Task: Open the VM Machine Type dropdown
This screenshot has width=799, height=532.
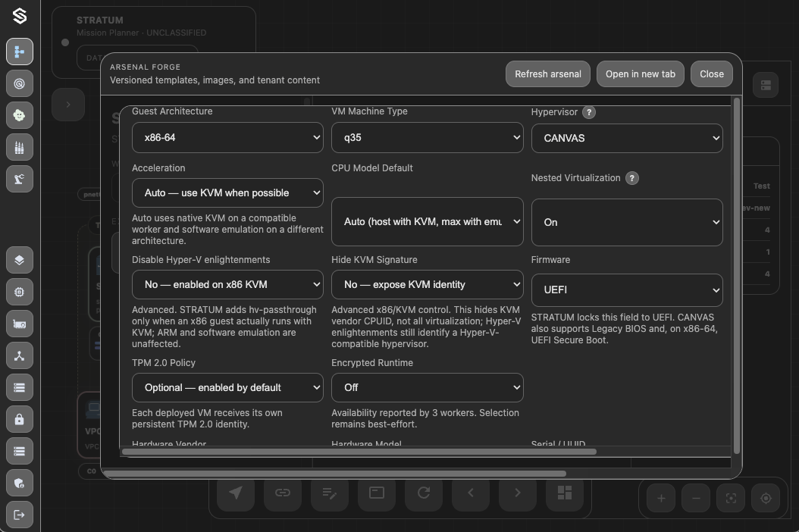Action: (x=427, y=138)
